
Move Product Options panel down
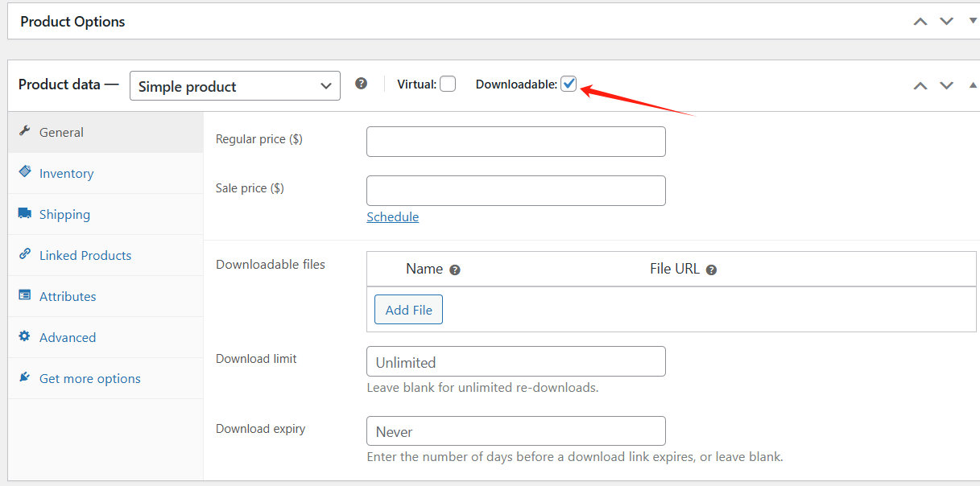coord(946,22)
